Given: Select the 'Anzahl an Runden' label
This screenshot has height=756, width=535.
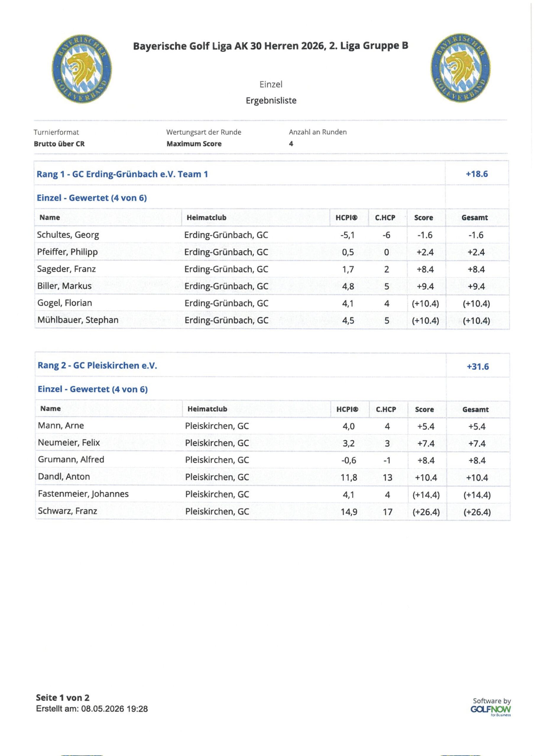Looking at the screenshot, I should click(x=318, y=132).
